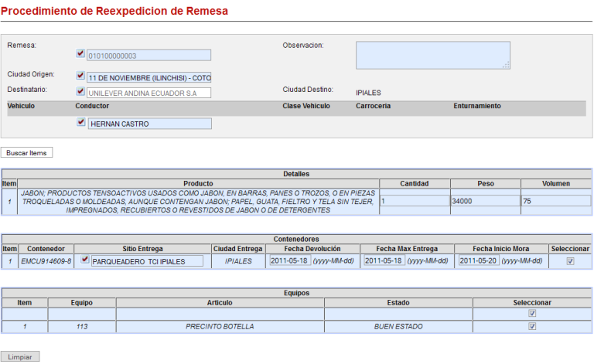This screenshot has width=594, height=364.
Task: Uncheck Seleccionar for container EMCU914609-8
Action: pos(570,261)
